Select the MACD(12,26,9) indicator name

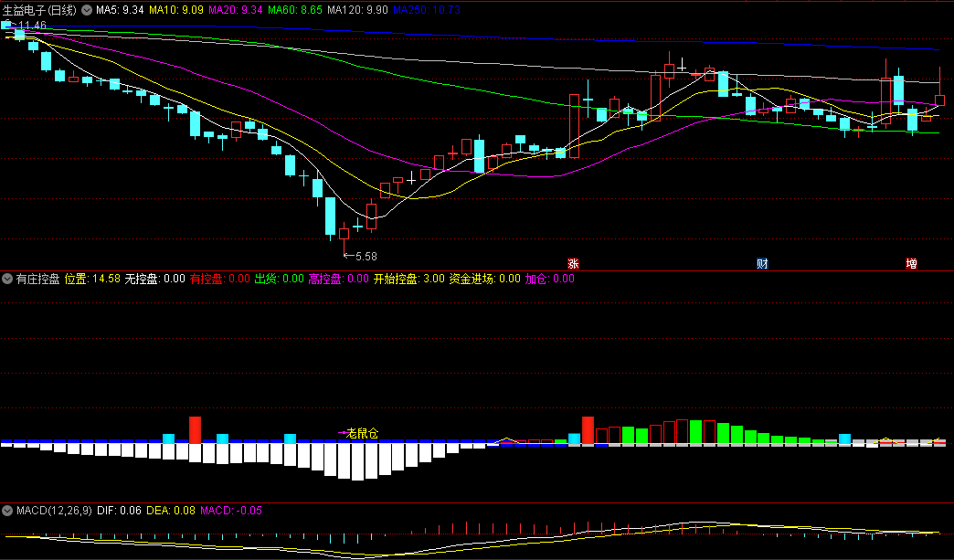pyautogui.click(x=54, y=511)
